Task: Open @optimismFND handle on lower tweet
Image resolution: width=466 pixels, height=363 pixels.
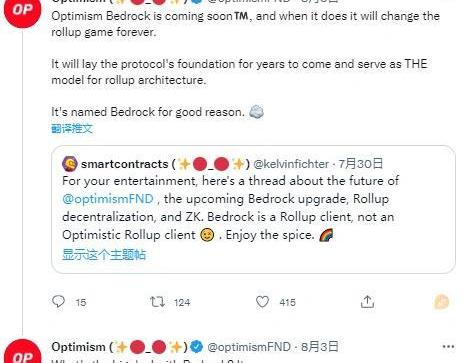Action: coord(249,347)
